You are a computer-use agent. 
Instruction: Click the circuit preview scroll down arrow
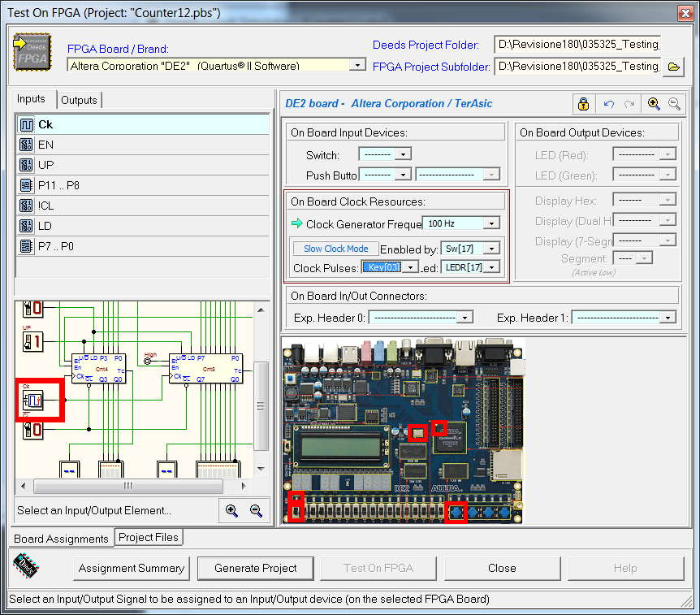click(261, 469)
